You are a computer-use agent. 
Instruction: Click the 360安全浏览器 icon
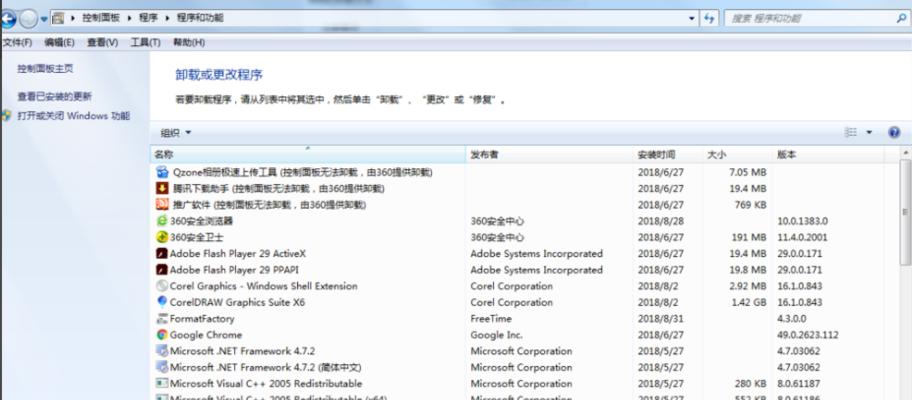[162, 221]
